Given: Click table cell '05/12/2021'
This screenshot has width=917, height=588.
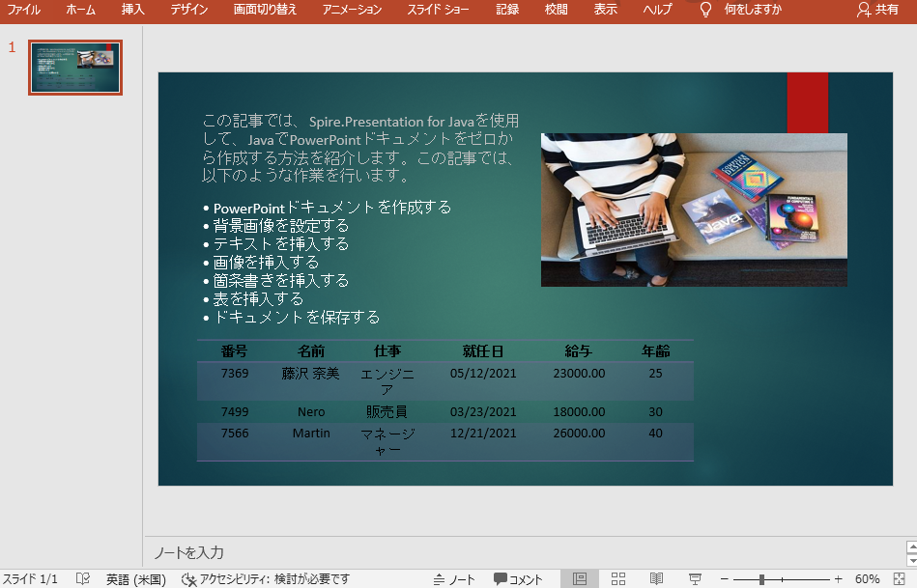Looking at the screenshot, I should [x=483, y=373].
